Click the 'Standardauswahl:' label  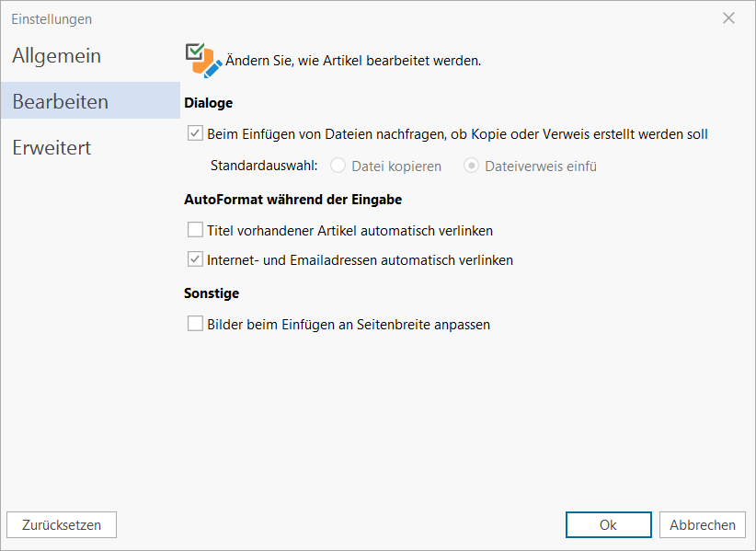pyautogui.click(x=264, y=166)
